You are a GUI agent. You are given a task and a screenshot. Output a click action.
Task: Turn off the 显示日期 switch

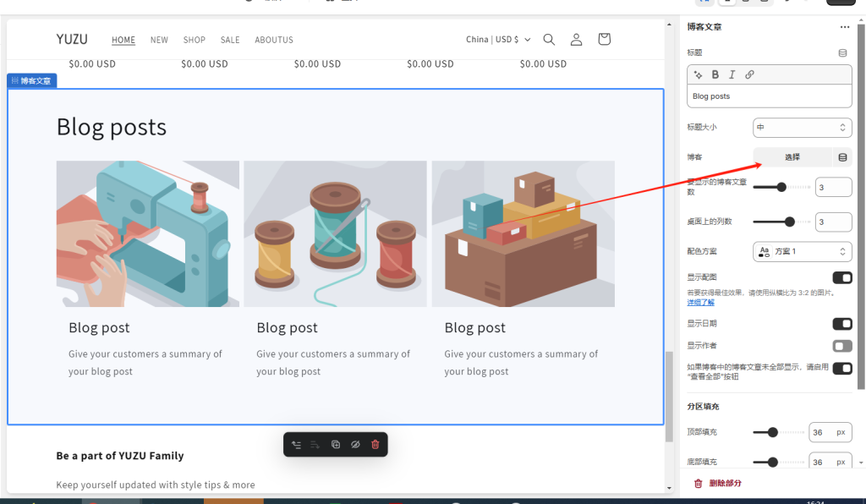click(841, 324)
